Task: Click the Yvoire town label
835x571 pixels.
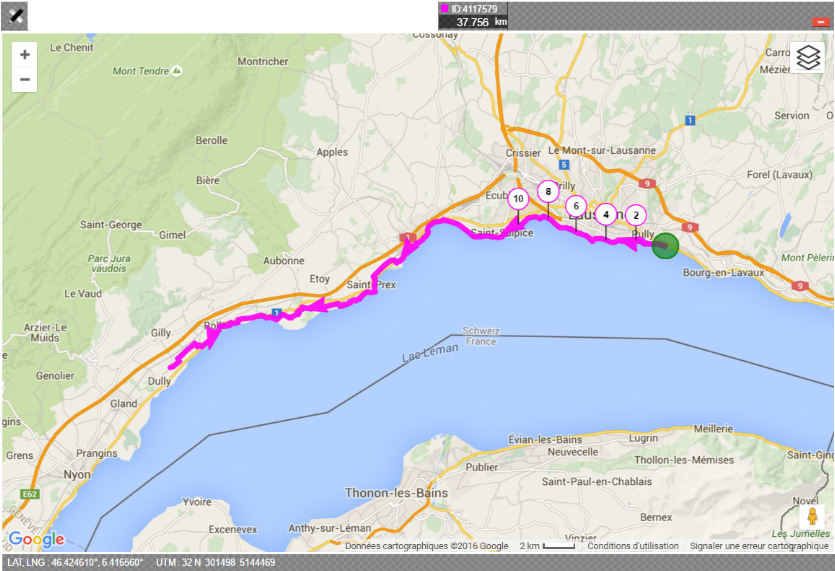Action: pos(197,502)
